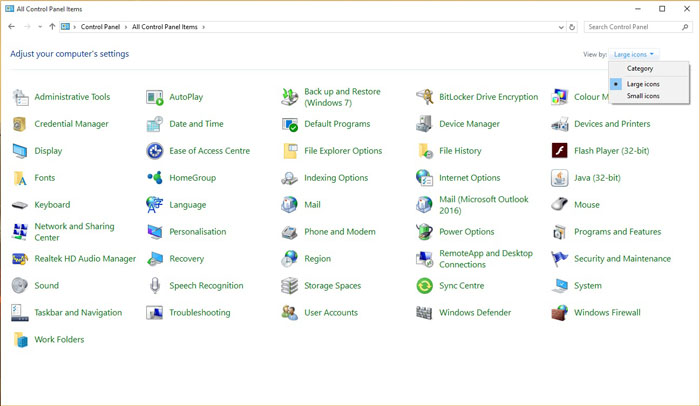700x406 pixels.
Task: Open the recent locations dropdown arrow
Action: point(40,27)
